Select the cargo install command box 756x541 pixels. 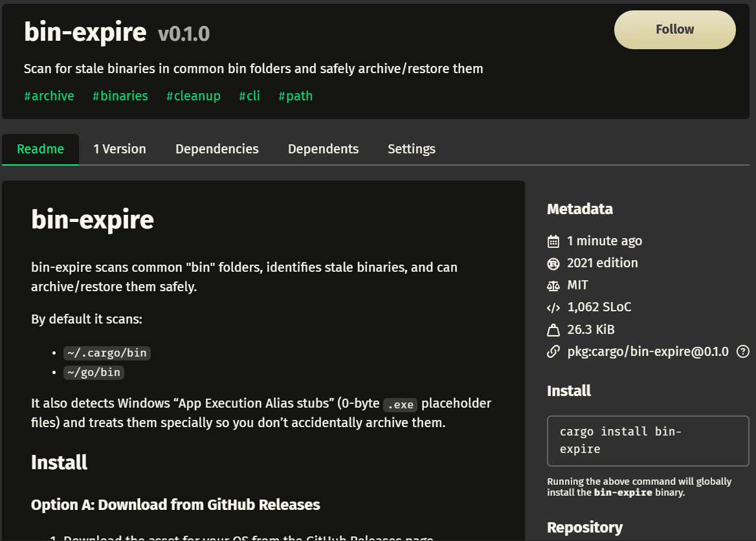[x=647, y=440]
